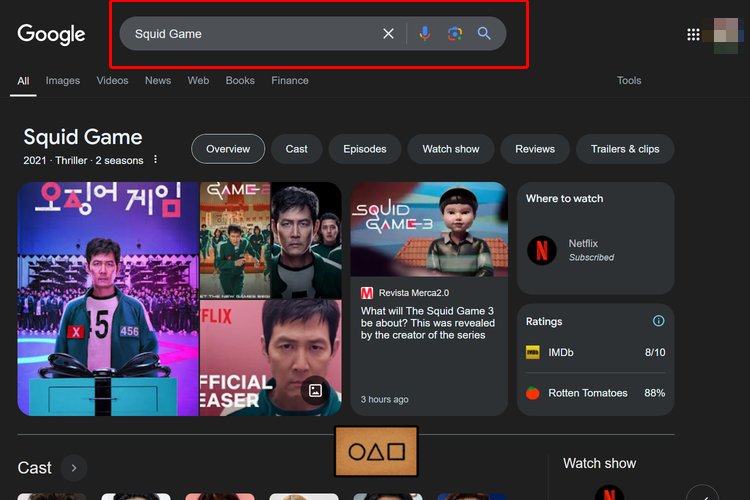Screen dimensions: 750x500
Task: Open three-dot menu beside 2 seasons
Action: click(155, 159)
